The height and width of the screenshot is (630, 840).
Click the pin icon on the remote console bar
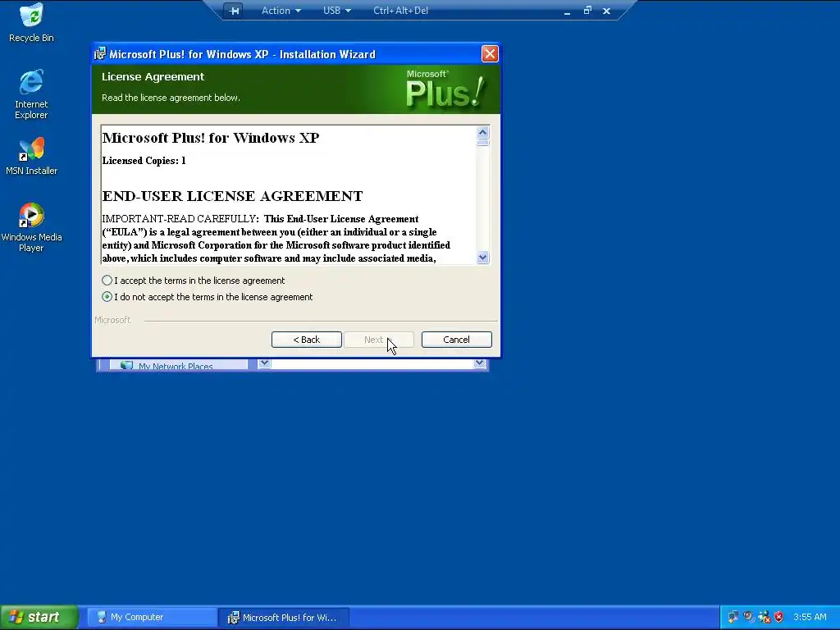[234, 11]
